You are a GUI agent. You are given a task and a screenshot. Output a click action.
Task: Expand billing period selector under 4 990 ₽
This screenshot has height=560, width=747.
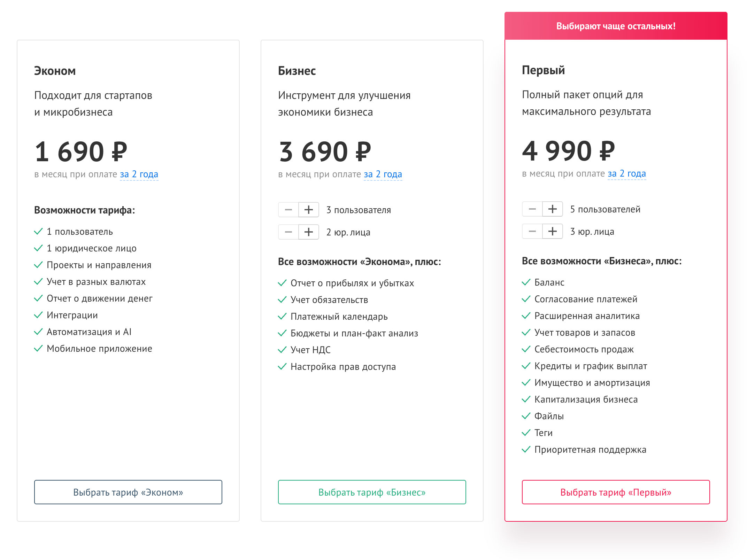627,173
